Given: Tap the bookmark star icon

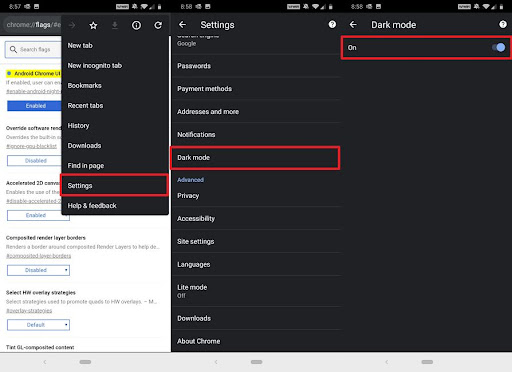Looking at the screenshot, I should point(93,25).
